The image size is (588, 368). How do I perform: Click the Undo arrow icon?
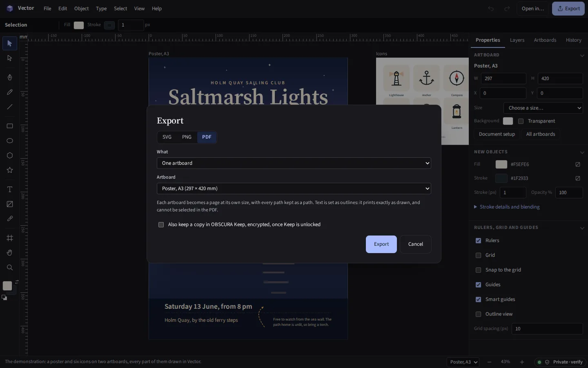tap(491, 9)
